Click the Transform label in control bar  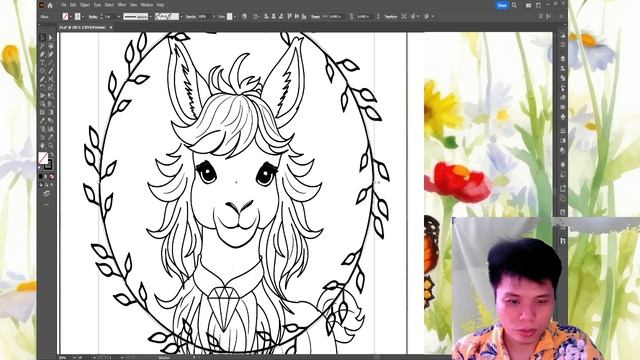tap(391, 16)
